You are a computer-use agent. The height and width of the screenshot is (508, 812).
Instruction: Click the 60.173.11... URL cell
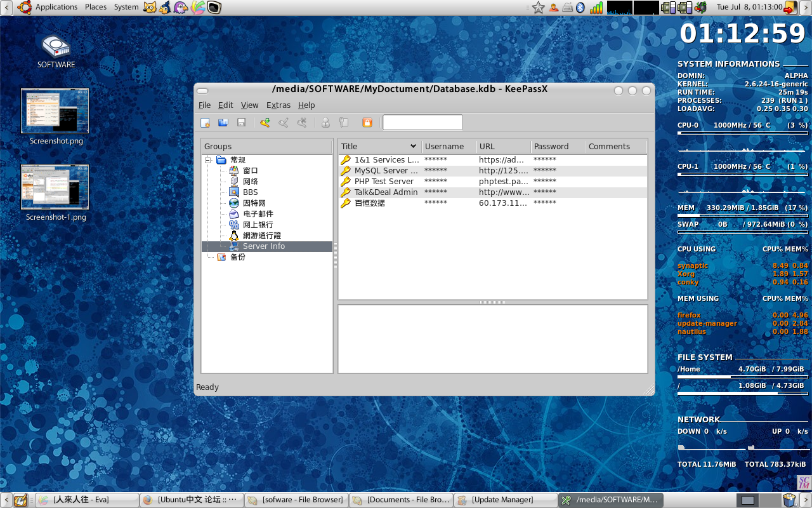(504, 203)
